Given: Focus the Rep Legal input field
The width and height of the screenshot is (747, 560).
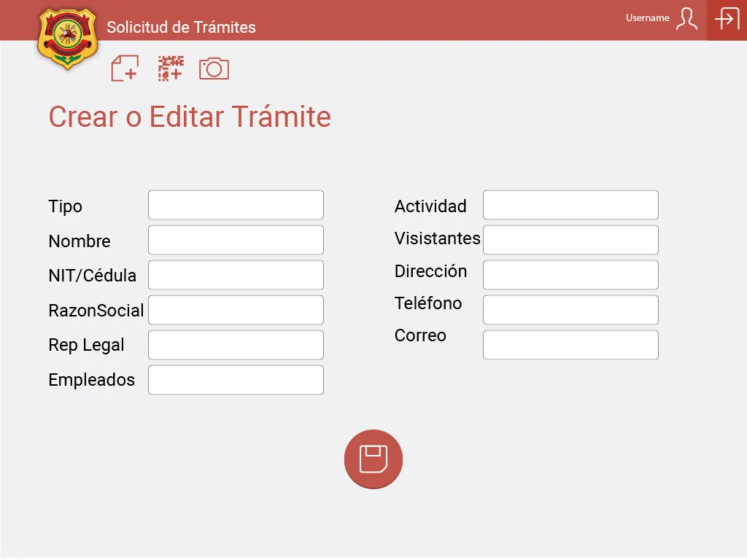Looking at the screenshot, I should [236, 345].
